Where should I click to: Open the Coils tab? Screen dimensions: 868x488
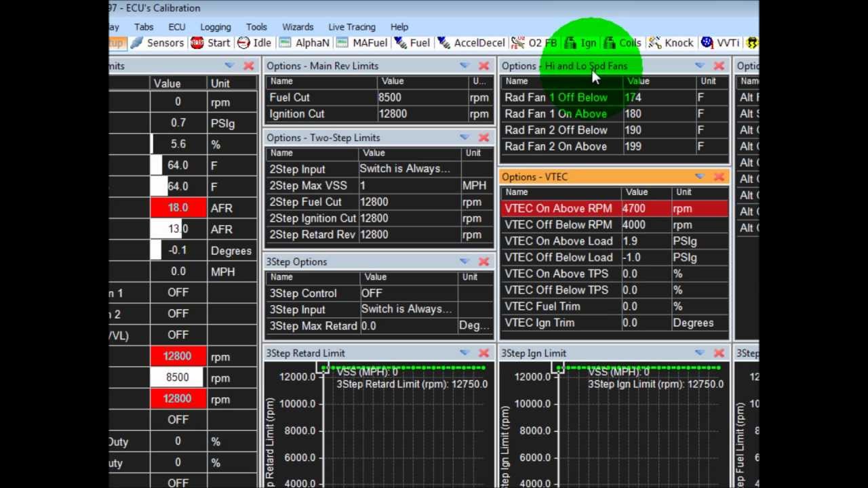[623, 43]
